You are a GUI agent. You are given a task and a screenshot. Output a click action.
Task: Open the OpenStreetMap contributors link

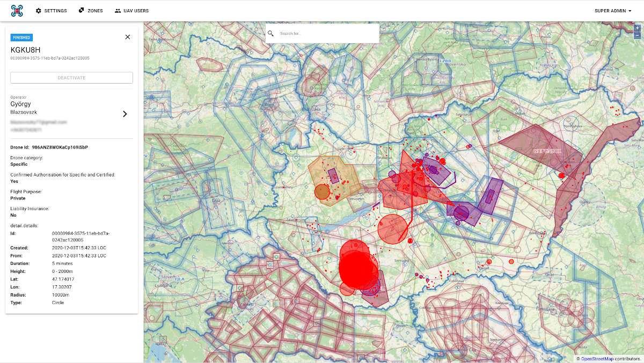click(597, 359)
